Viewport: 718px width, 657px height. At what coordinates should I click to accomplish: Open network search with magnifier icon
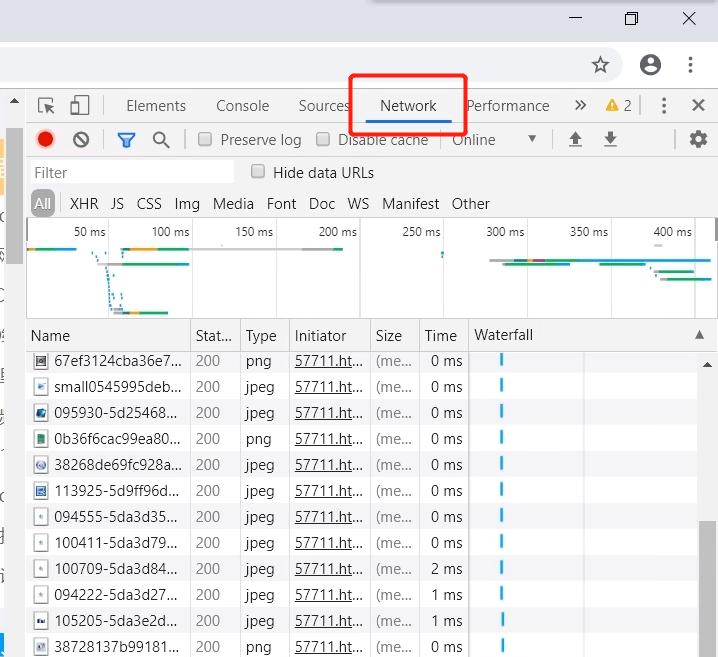point(161,140)
